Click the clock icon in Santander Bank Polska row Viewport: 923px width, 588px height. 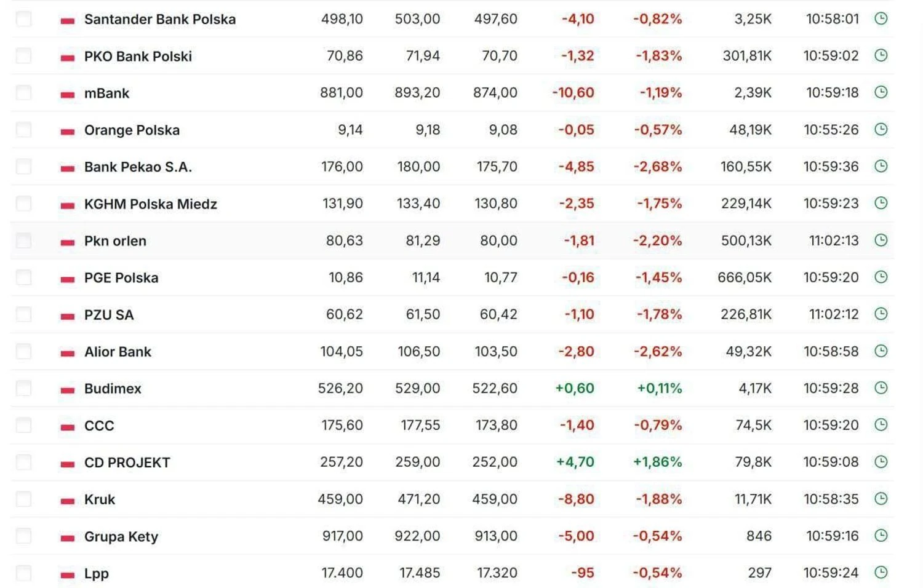point(881,18)
